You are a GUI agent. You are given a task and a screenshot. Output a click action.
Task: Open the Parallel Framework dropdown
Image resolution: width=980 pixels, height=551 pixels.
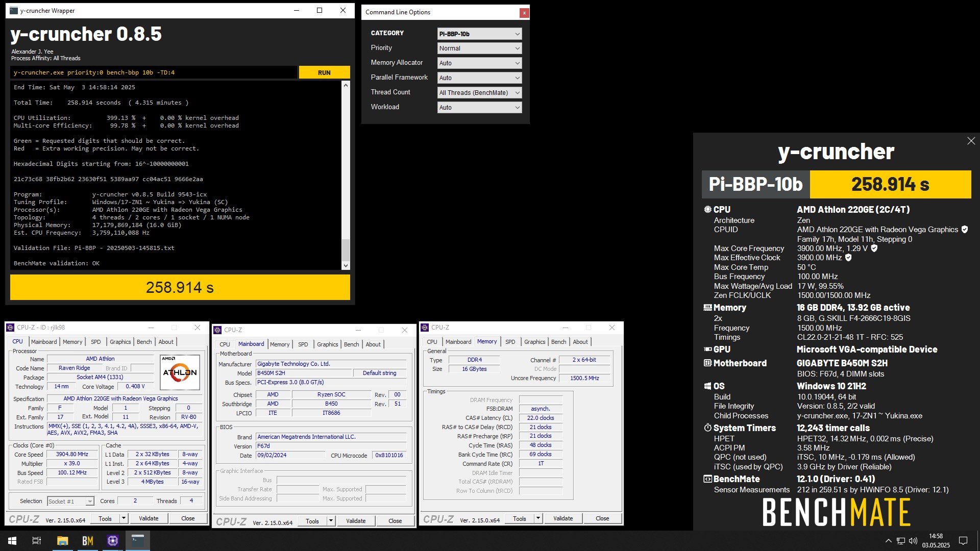click(479, 78)
